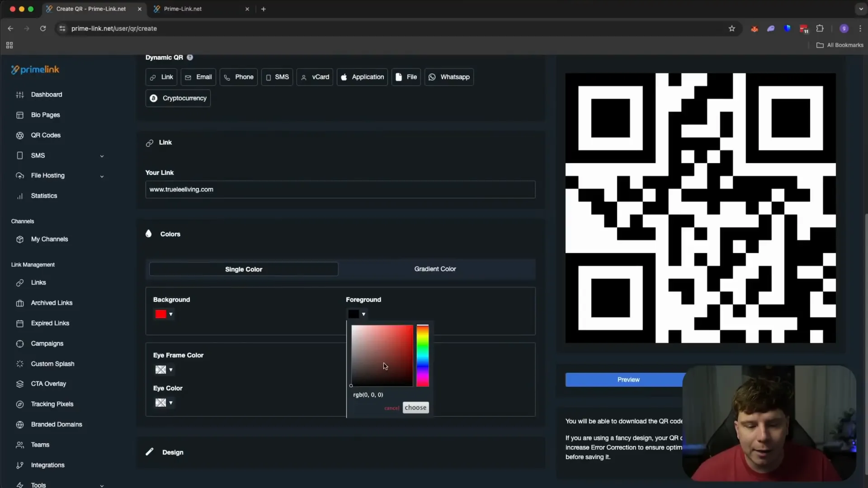Open Integrations in sidebar

(47, 465)
